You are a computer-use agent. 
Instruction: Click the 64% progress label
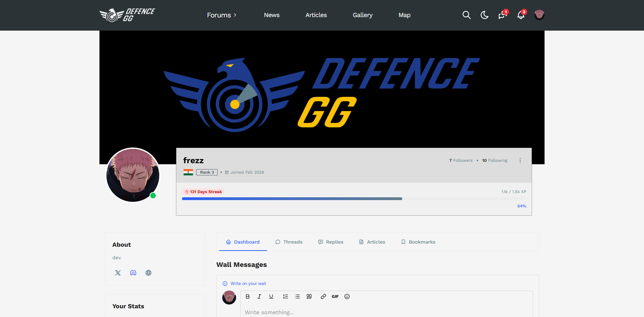[522, 206]
